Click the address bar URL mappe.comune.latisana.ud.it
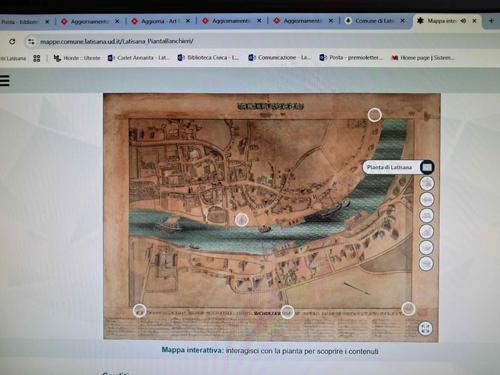500x375 pixels. [116, 41]
